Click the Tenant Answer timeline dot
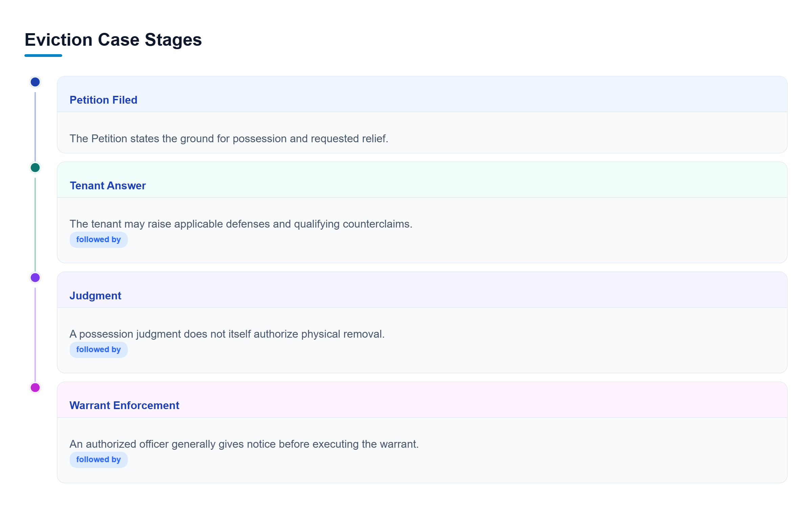The image size is (812, 508). (x=35, y=168)
